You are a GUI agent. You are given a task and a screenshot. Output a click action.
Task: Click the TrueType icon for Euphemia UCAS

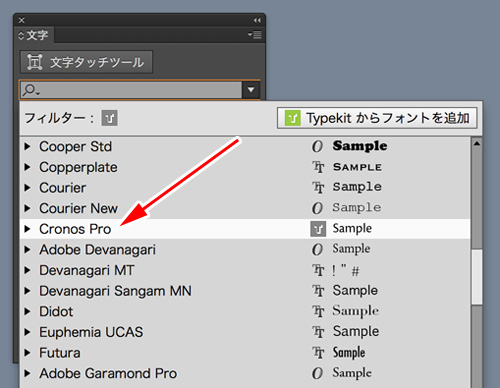tap(318, 332)
